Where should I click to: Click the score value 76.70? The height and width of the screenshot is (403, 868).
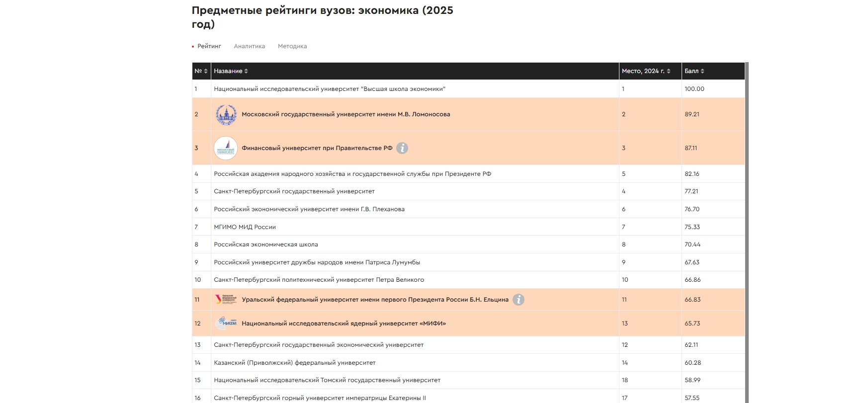tap(692, 209)
